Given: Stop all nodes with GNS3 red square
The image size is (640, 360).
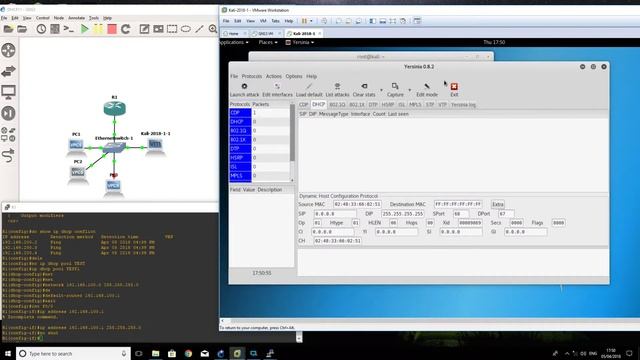Looking at the screenshot, I should (x=112, y=29).
